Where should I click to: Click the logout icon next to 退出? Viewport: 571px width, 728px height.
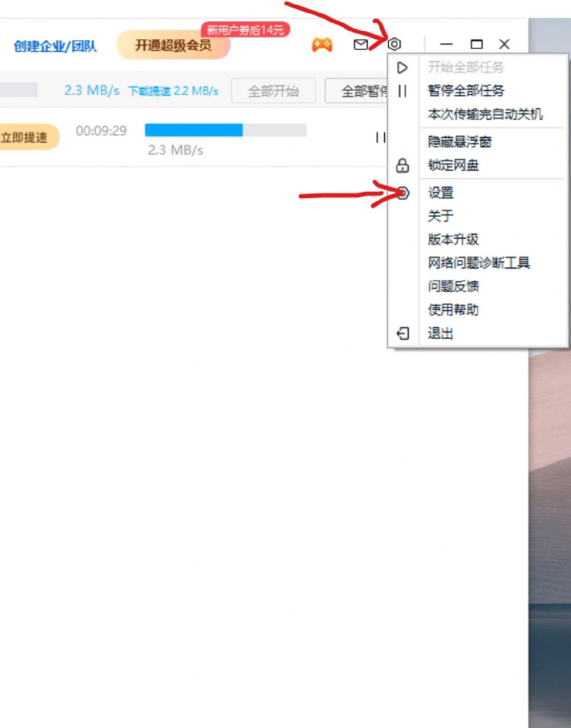click(x=403, y=334)
